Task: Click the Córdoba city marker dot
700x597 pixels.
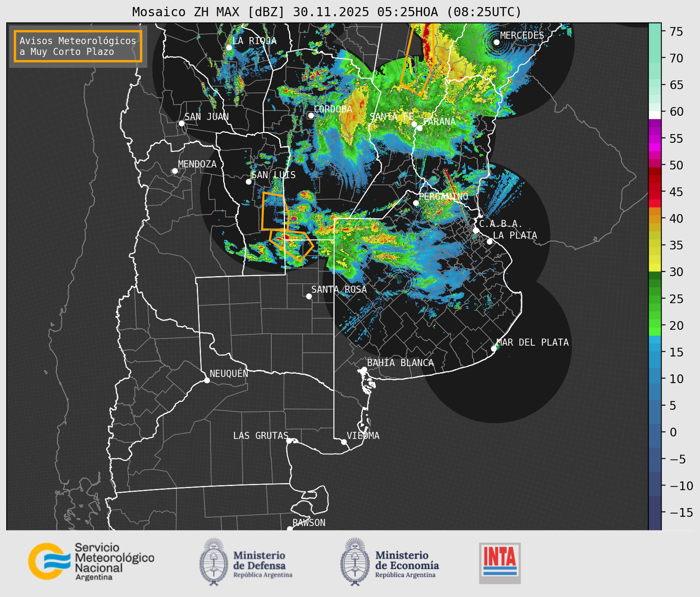Action: [x=311, y=115]
